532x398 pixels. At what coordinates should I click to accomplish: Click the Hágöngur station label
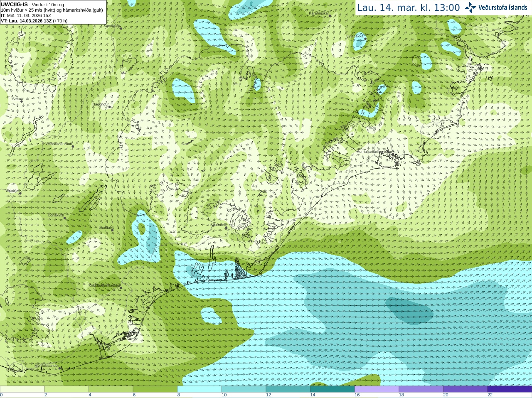pos(101,104)
